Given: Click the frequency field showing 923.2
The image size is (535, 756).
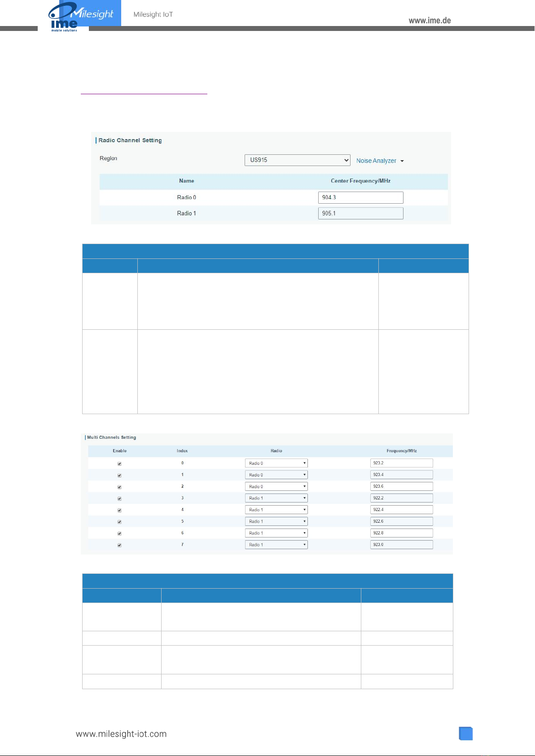Looking at the screenshot, I should (x=402, y=463).
